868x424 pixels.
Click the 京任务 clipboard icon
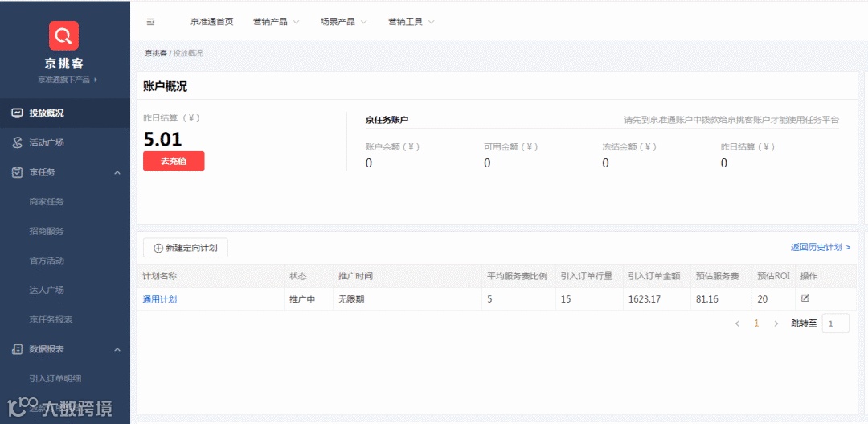click(x=17, y=172)
